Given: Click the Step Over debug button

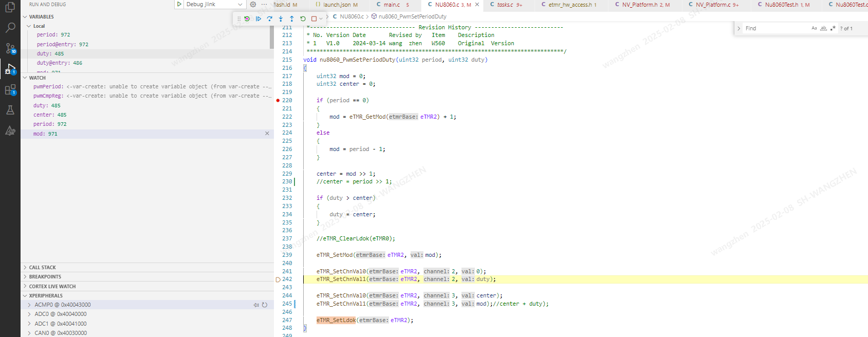Looking at the screenshot, I should point(269,18).
